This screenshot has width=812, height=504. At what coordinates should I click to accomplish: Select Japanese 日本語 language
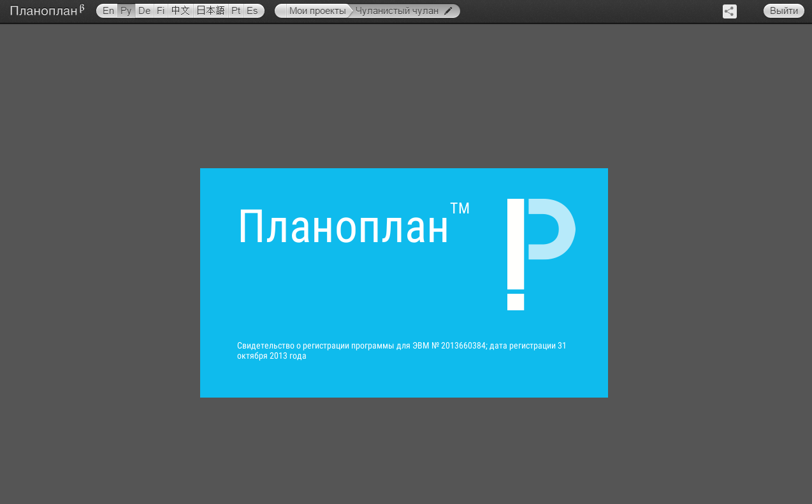pyautogui.click(x=210, y=11)
